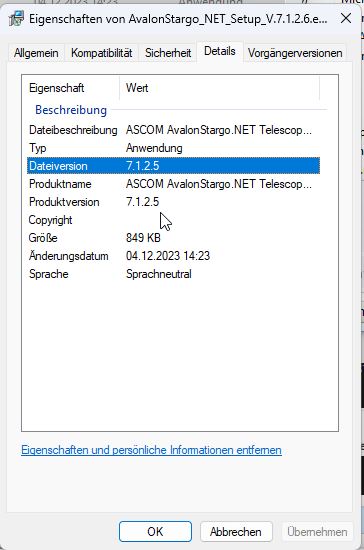364x550 pixels.
Task: Click the Sprachneutral value
Action: click(159, 274)
